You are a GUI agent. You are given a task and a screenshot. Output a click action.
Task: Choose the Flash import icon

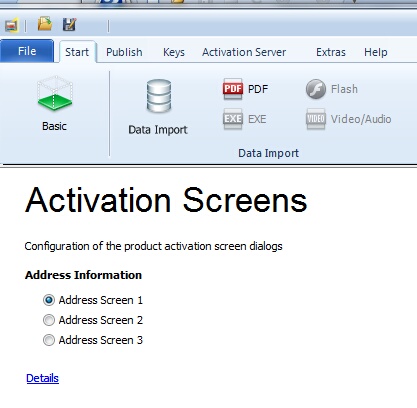(x=316, y=89)
